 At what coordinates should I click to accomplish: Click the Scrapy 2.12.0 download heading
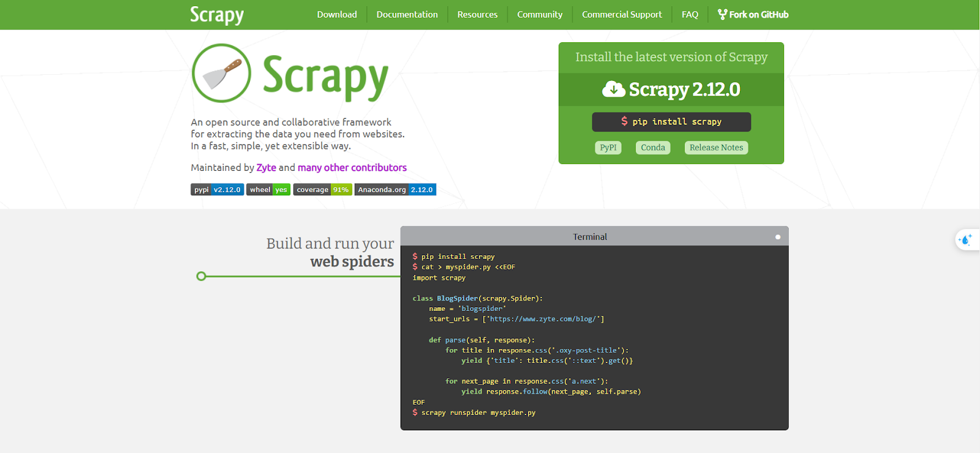pyautogui.click(x=671, y=89)
